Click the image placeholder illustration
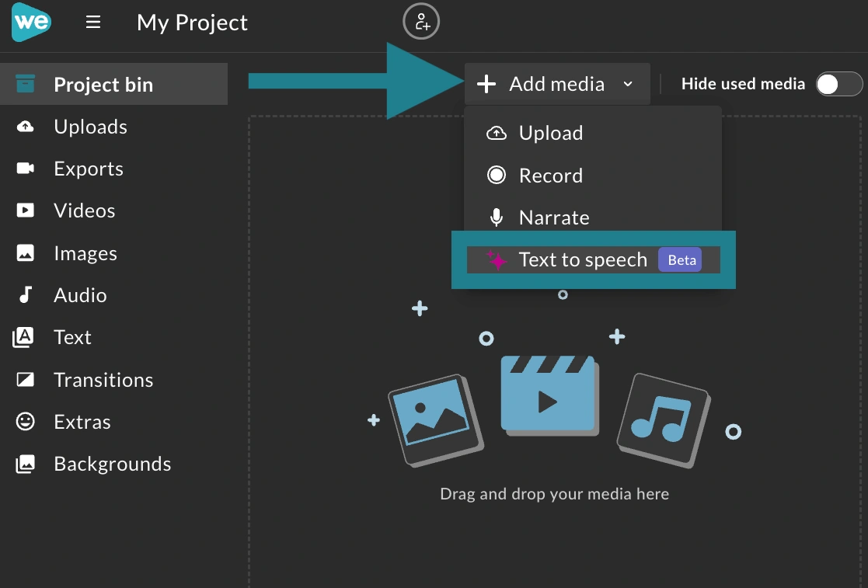The height and width of the screenshot is (588, 868). [x=436, y=420]
